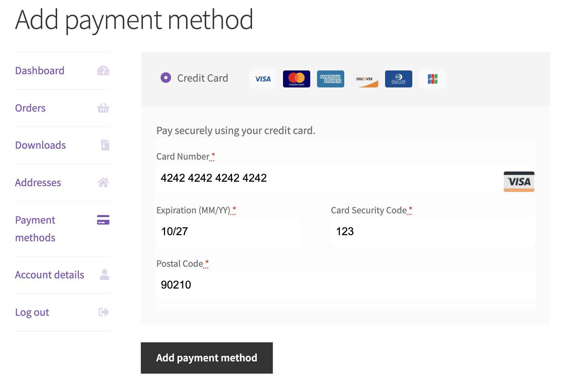The image size is (564, 392).
Task: Select the Credit Card payment option
Action: pos(165,78)
